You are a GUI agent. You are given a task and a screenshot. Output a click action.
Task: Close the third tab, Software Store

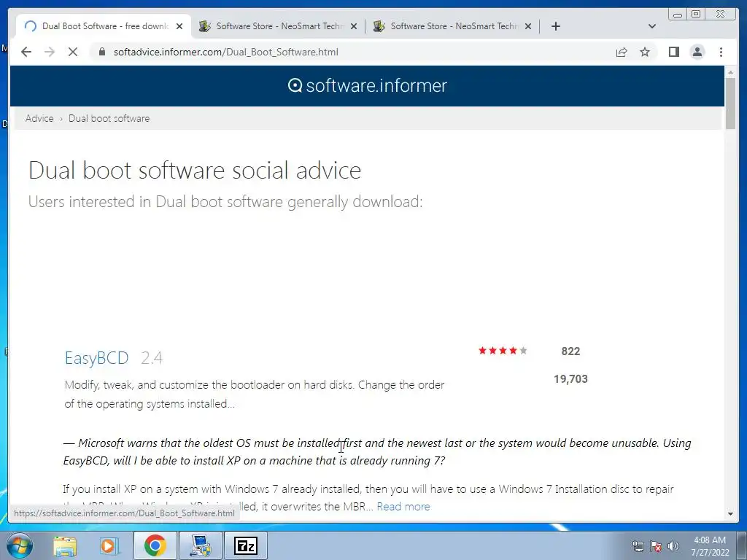[528, 26]
